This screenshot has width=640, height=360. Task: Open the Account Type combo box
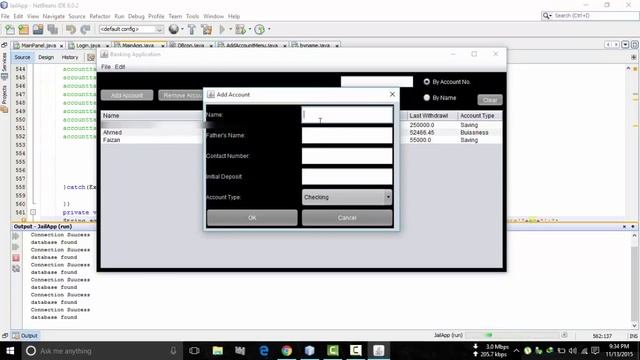pyautogui.click(x=347, y=197)
